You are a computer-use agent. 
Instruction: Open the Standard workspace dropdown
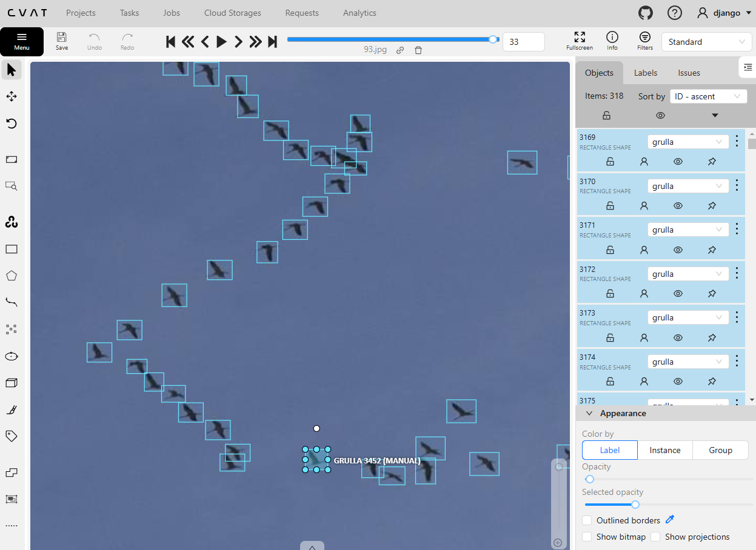point(707,42)
